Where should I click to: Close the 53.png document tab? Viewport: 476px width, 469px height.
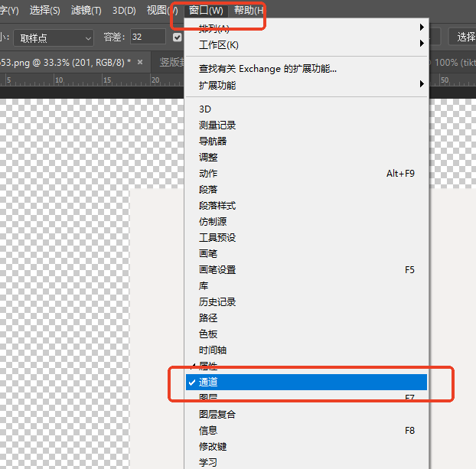139,61
